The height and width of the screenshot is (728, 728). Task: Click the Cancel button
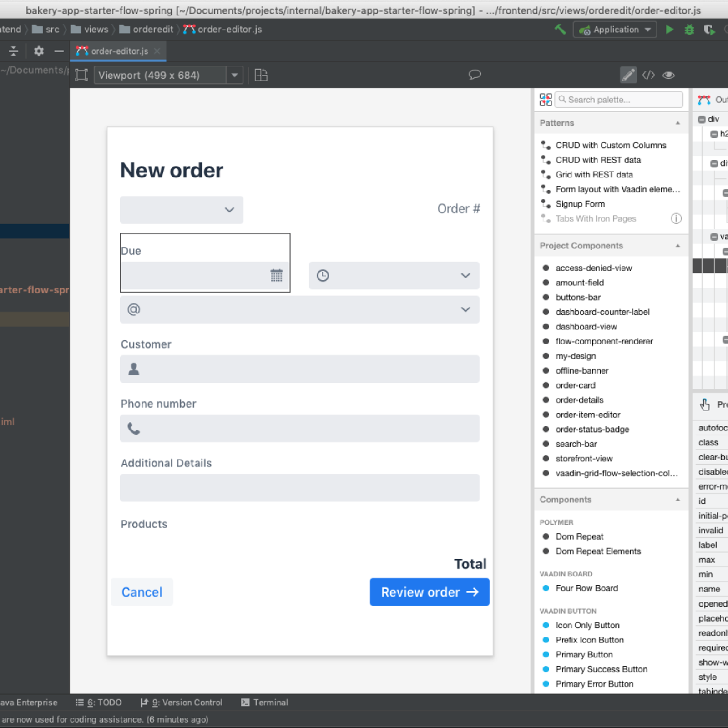coord(142,592)
